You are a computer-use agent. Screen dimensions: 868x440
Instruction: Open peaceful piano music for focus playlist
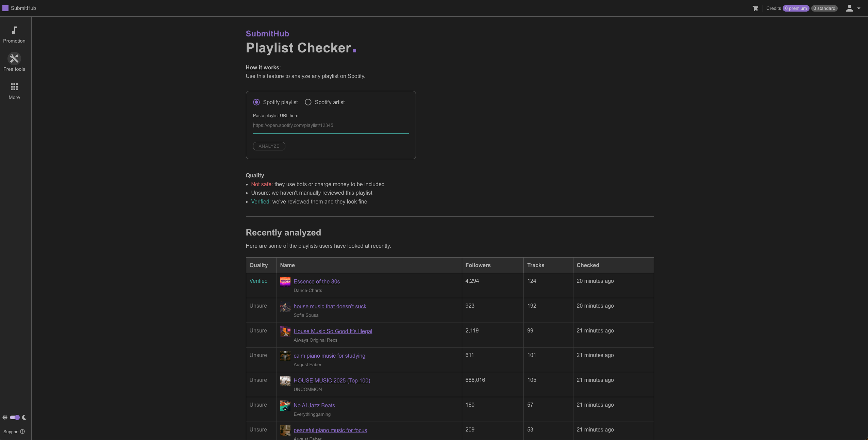coord(330,430)
